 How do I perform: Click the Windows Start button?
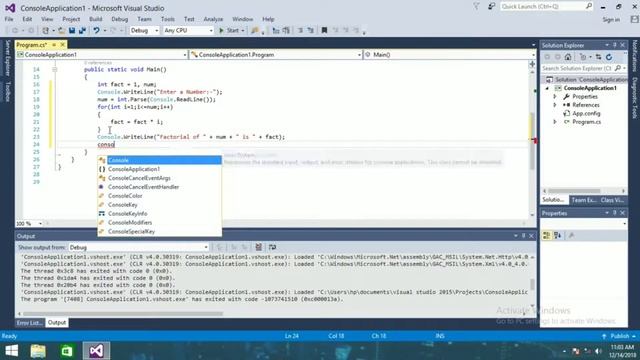click(x=11, y=351)
